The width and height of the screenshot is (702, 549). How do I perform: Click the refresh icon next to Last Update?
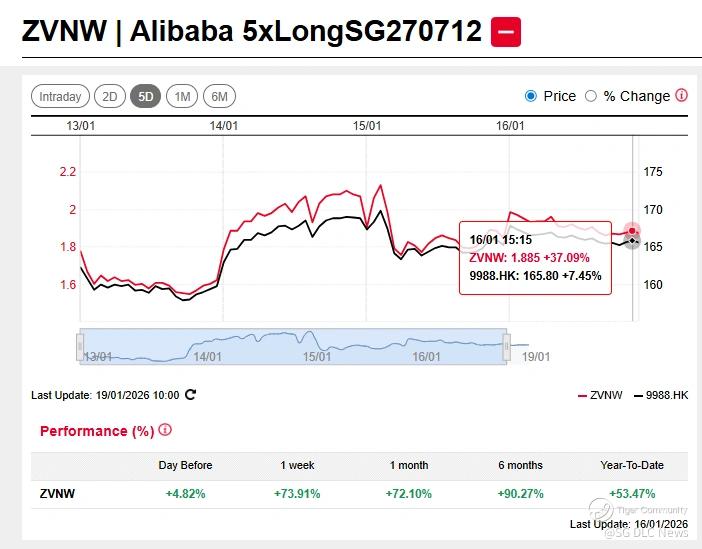point(191,395)
